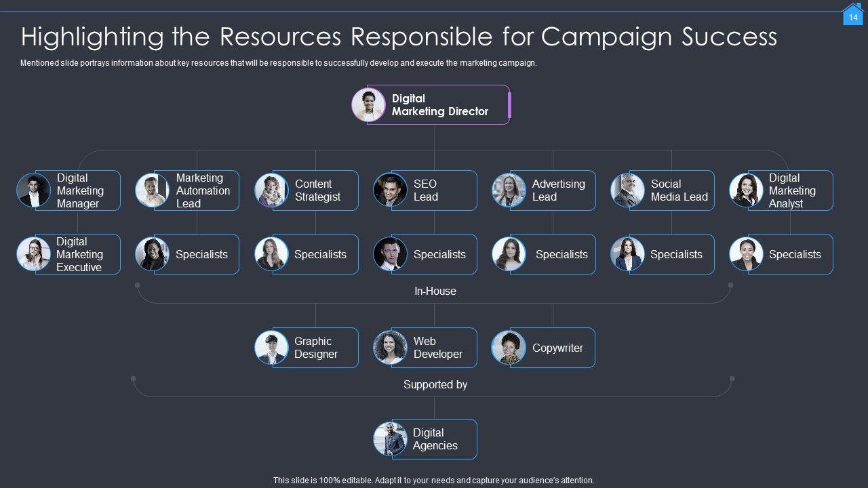Select the Graphic Designer box

tap(316, 348)
